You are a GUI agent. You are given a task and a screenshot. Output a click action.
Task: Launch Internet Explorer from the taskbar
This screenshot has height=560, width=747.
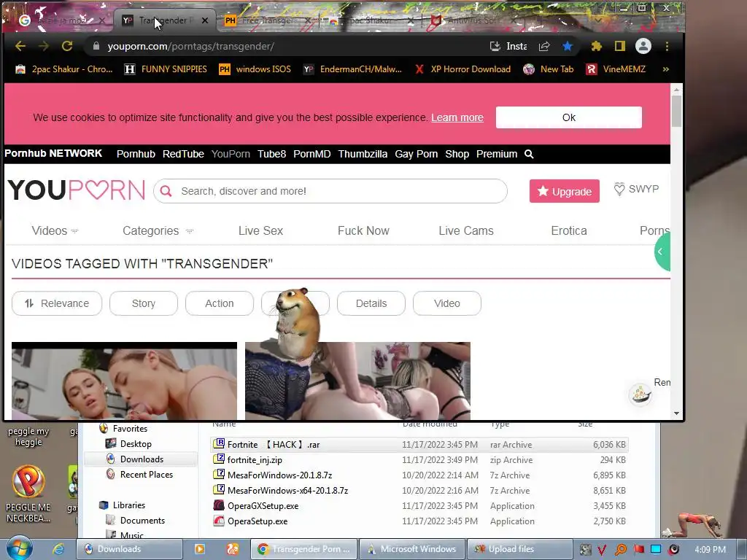(x=58, y=549)
